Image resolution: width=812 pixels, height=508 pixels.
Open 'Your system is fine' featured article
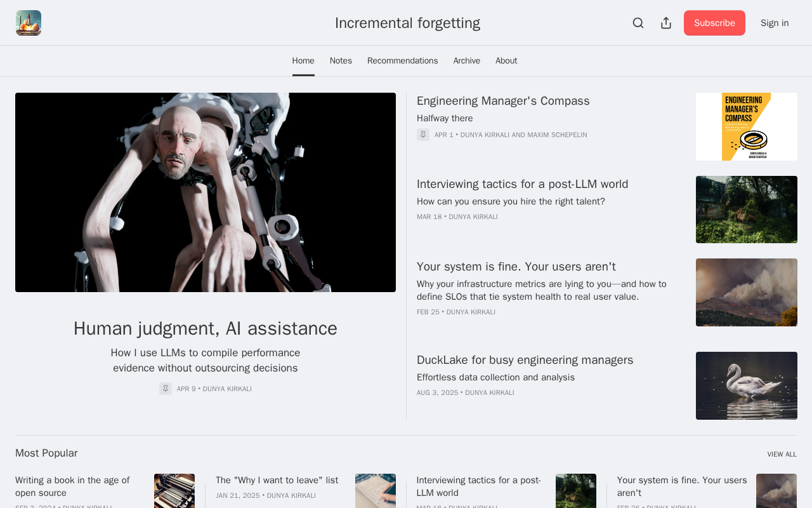point(516,267)
